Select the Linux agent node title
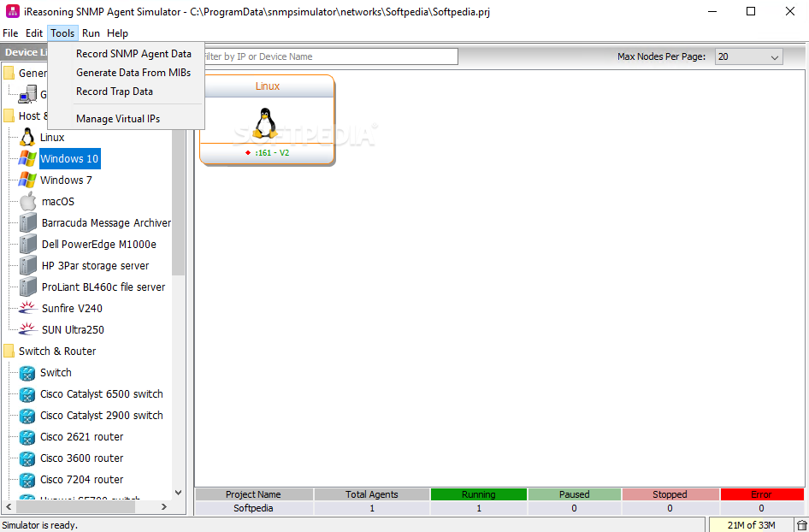809x532 pixels. (x=268, y=86)
